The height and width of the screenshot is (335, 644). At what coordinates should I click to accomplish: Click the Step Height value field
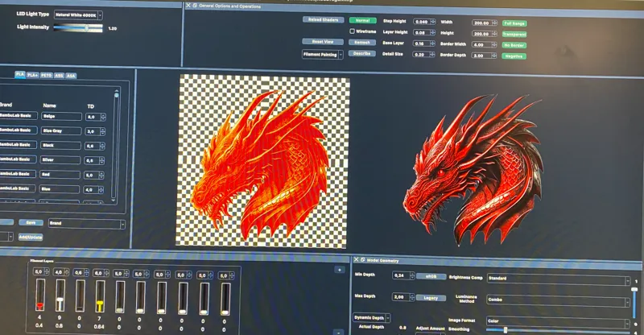pos(424,22)
